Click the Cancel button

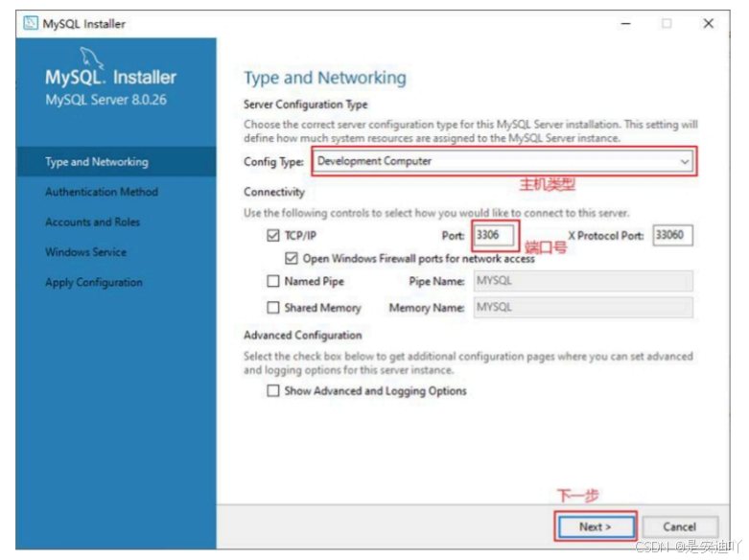coord(679,526)
